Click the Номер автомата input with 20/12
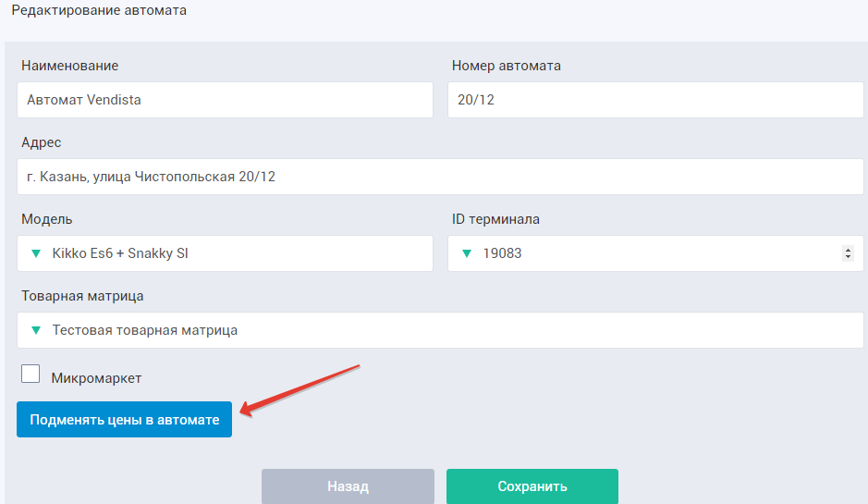This screenshot has height=504, width=868. 654,100
